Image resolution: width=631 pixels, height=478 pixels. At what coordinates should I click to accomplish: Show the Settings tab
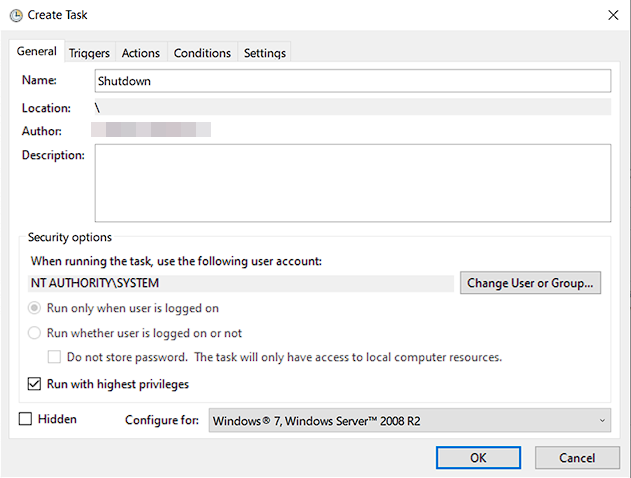point(265,53)
